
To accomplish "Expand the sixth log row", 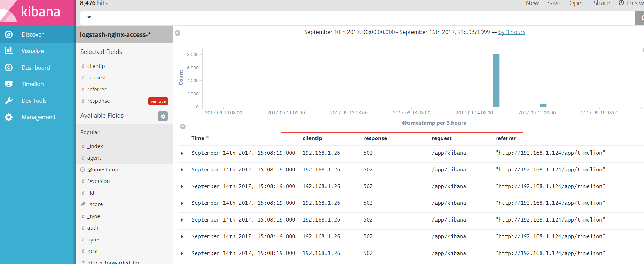I will (182, 237).
